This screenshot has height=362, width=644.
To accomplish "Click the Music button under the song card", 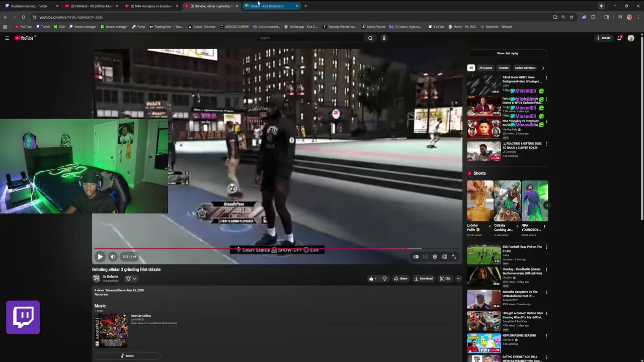I will pyautogui.click(x=127, y=356).
